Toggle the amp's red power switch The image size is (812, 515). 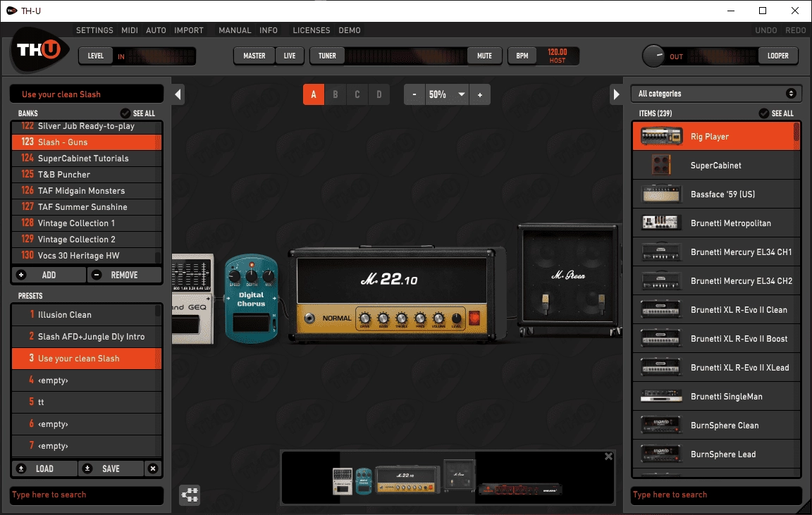[474, 318]
